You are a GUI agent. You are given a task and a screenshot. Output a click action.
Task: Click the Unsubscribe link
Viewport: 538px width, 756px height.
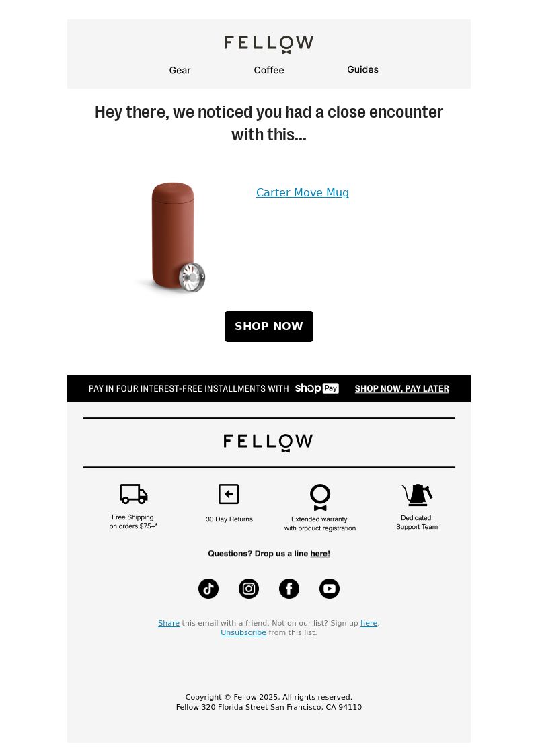[243, 632]
